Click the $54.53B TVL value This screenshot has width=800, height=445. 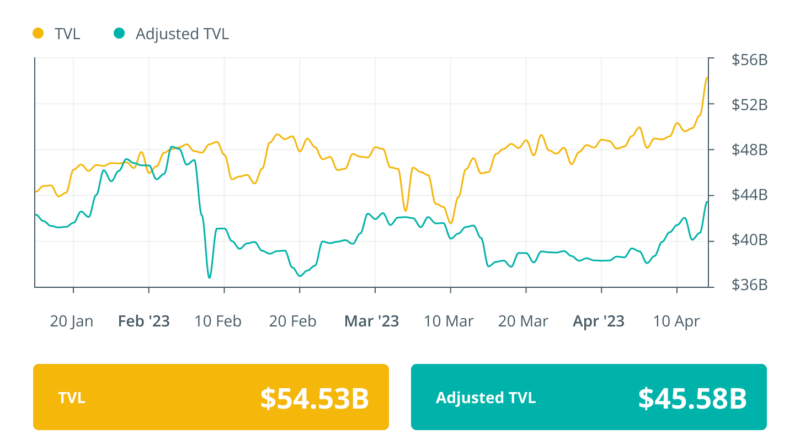click(314, 398)
